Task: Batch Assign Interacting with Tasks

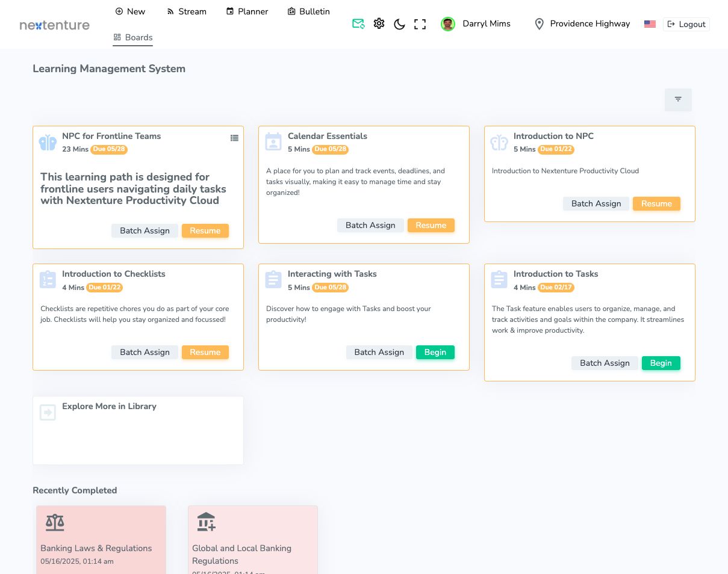Action: click(379, 352)
